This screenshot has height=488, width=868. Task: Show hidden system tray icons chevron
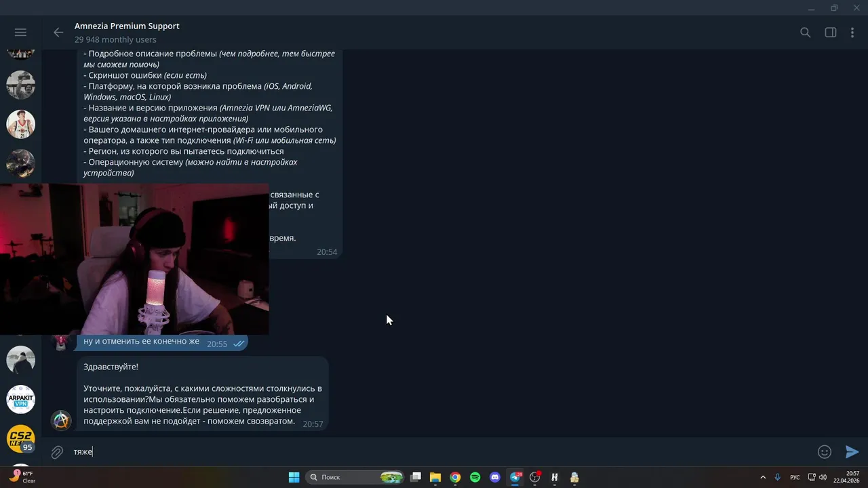pyautogui.click(x=762, y=477)
